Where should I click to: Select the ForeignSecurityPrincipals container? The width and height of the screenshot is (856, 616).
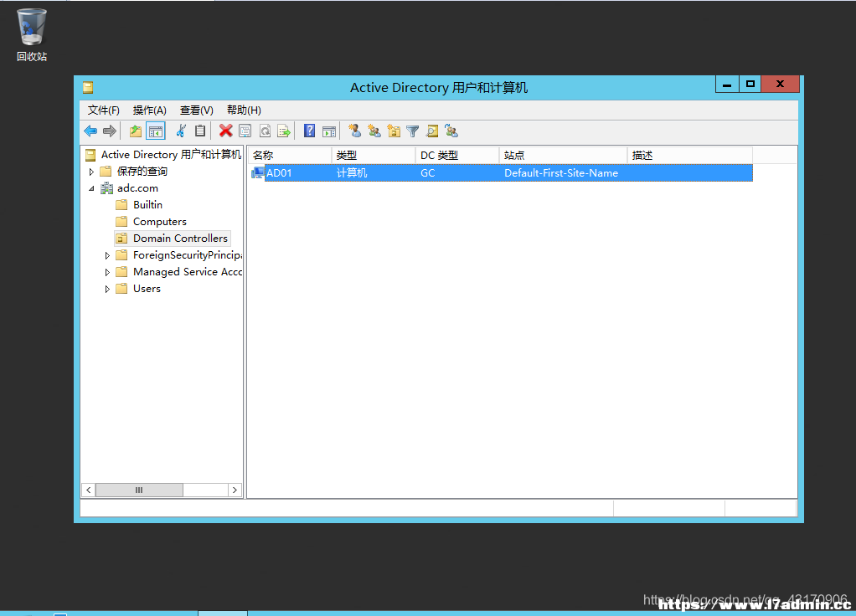coord(188,255)
